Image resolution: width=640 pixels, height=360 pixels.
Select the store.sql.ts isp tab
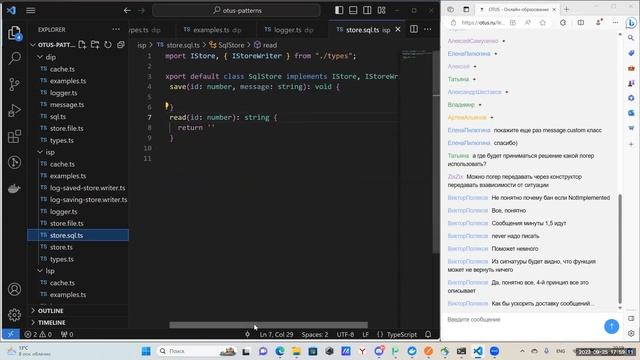[363, 30]
